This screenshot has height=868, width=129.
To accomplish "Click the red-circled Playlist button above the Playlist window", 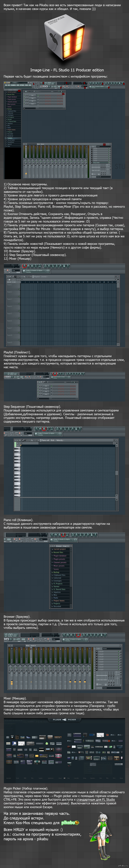I will 24,266.
